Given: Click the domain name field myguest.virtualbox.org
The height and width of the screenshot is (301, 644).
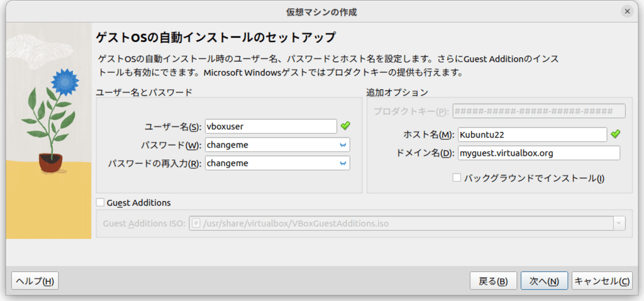Looking at the screenshot, I should (x=539, y=153).
